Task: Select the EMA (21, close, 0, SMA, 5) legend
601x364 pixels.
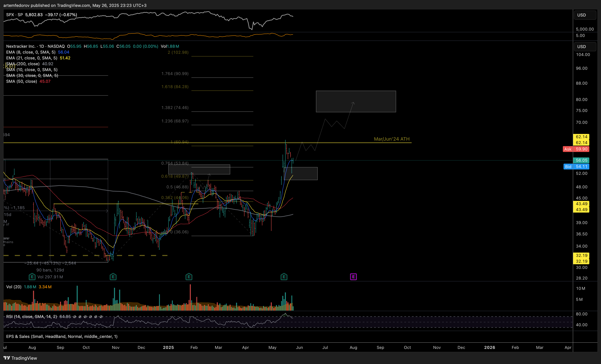Action: click(32, 58)
